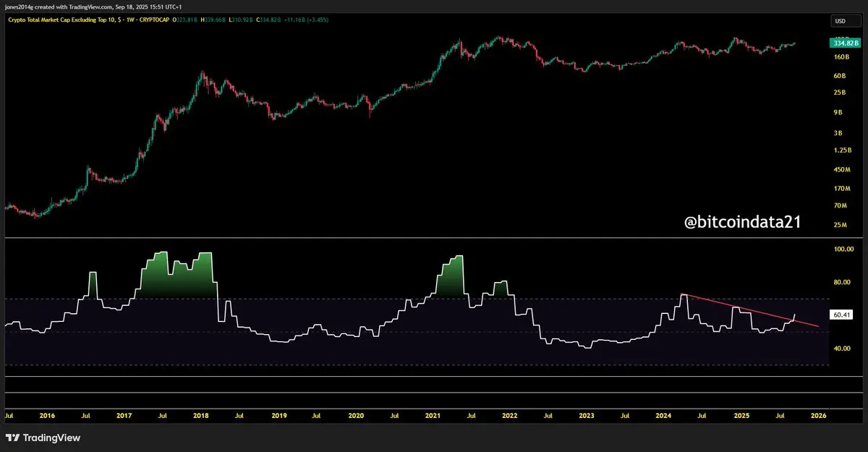Click the 25M price axis label
This screenshot has height=452, width=868.
click(840, 225)
